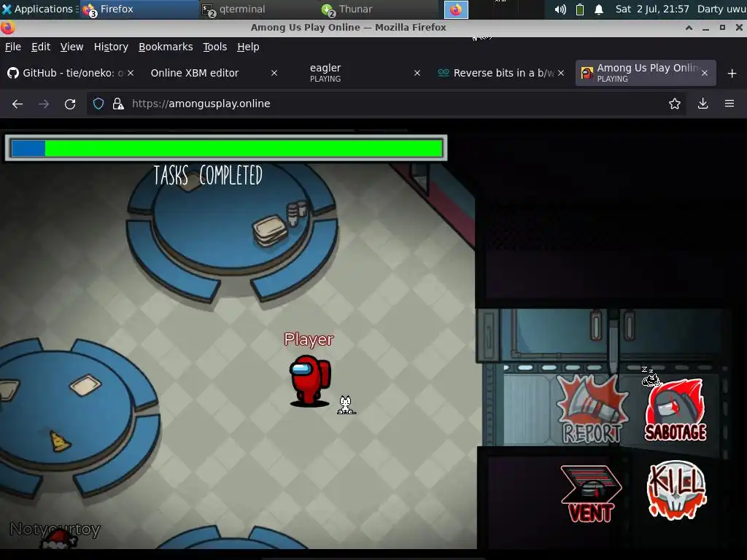Open Firefox hamburger application menu
747x560 pixels.
729,104
